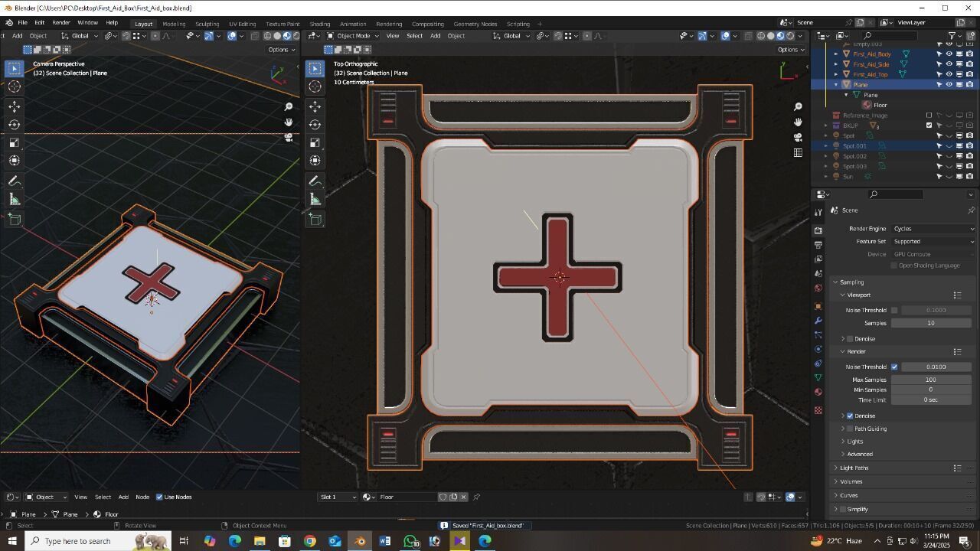The width and height of the screenshot is (980, 551).
Task: Hide First_Aid_Top in viewport via eye icon
Action: click(949, 74)
